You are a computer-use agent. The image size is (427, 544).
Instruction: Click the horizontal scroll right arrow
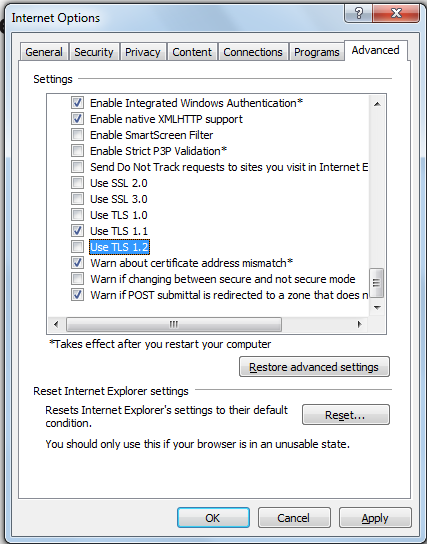(359, 324)
